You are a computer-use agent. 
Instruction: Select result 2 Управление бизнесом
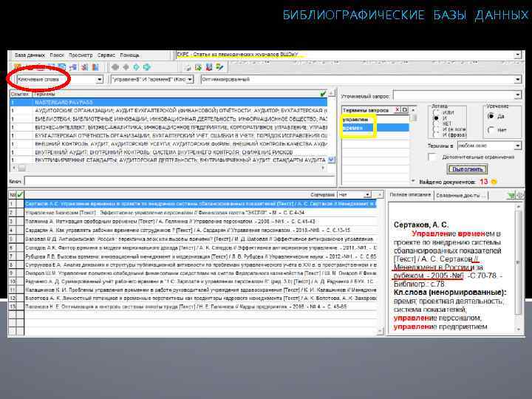click(200, 212)
